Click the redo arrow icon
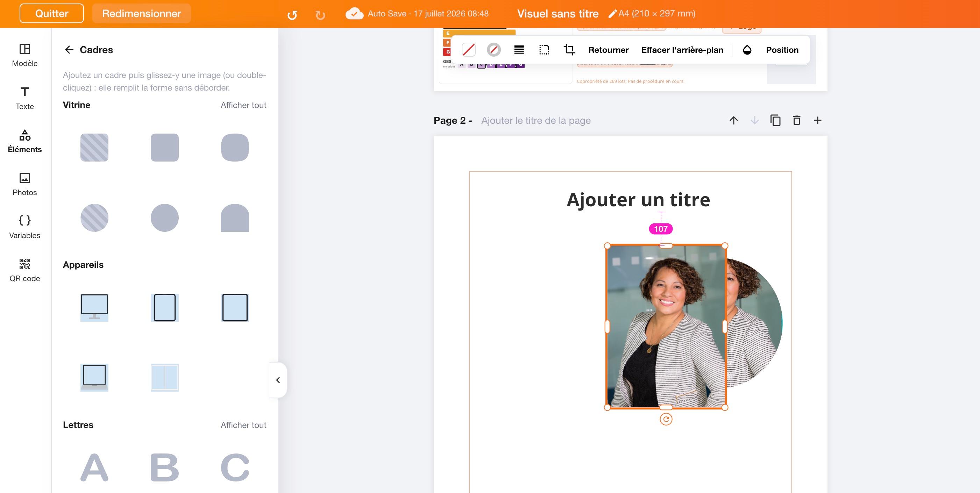980x493 pixels. 320,15
